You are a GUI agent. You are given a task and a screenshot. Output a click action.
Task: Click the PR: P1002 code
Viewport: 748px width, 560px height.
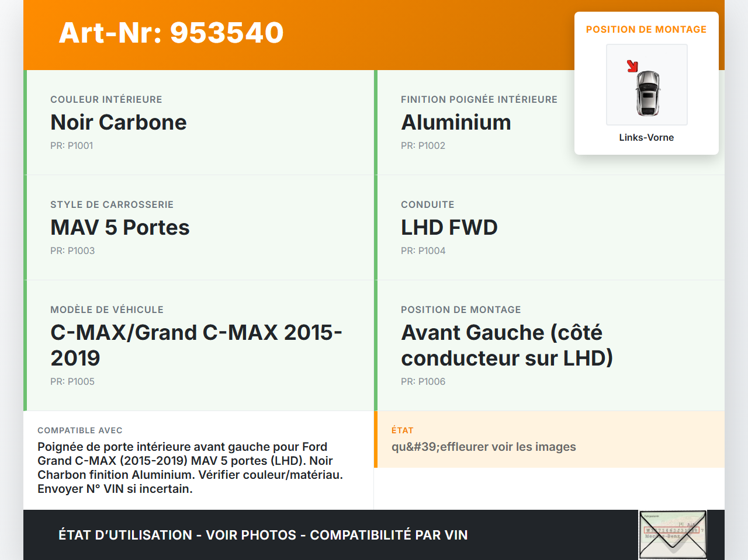423,145
